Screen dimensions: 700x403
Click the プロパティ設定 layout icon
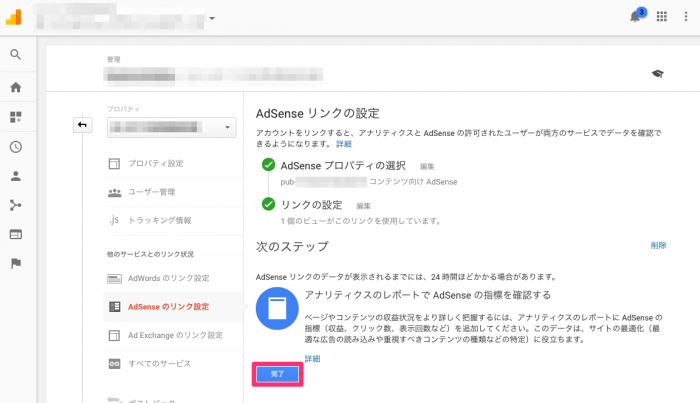pos(114,163)
